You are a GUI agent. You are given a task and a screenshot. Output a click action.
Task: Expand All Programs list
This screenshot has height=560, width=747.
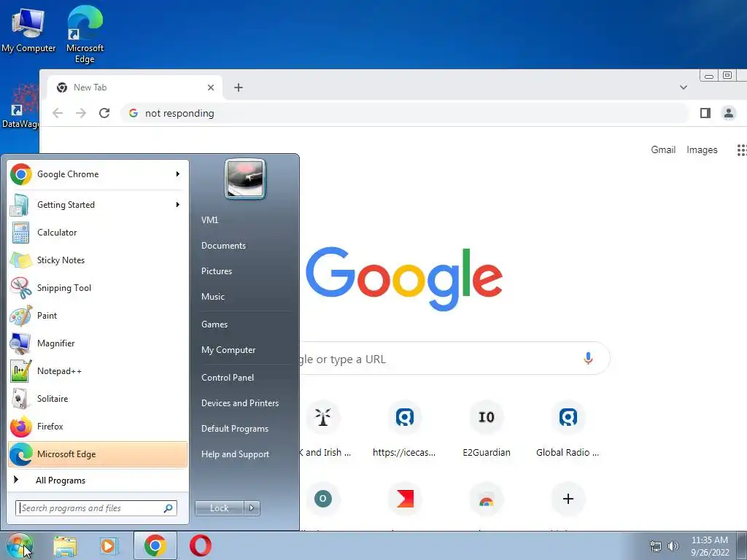click(98, 480)
